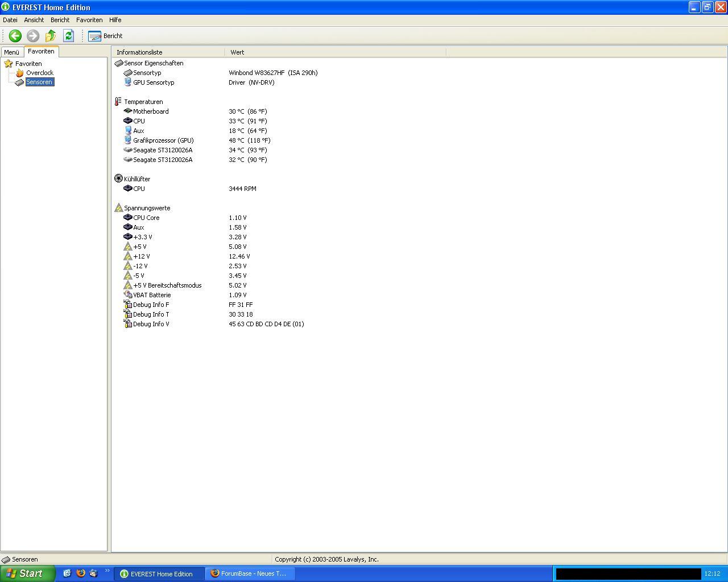Click the Up level arrow icon
The height and width of the screenshot is (582, 728).
coord(51,36)
